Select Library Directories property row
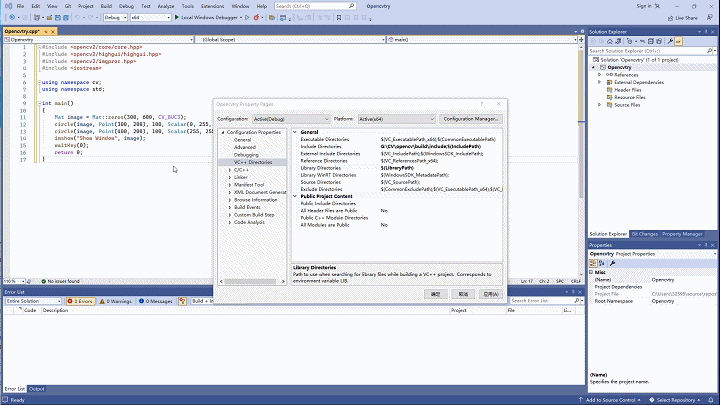 [x=397, y=168]
